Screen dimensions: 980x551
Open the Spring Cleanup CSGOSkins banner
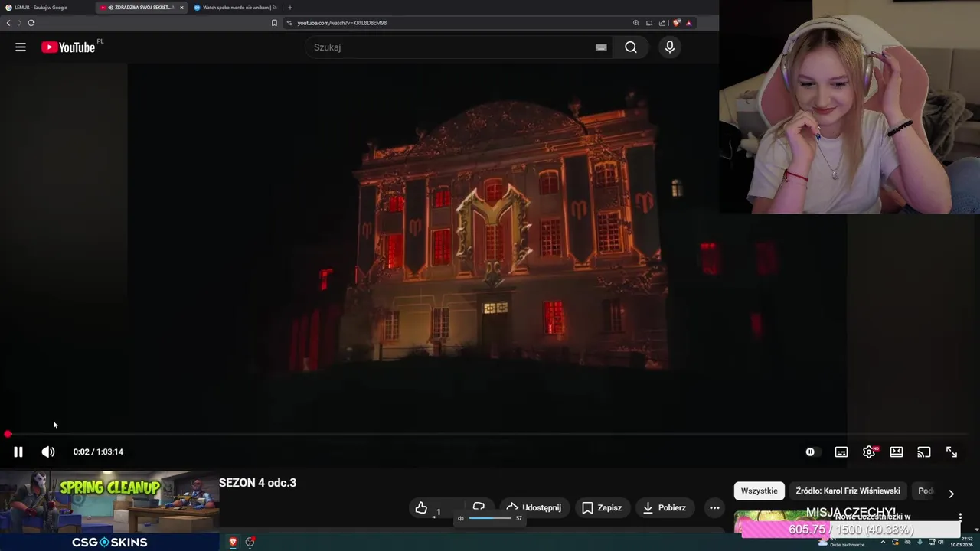point(109,502)
